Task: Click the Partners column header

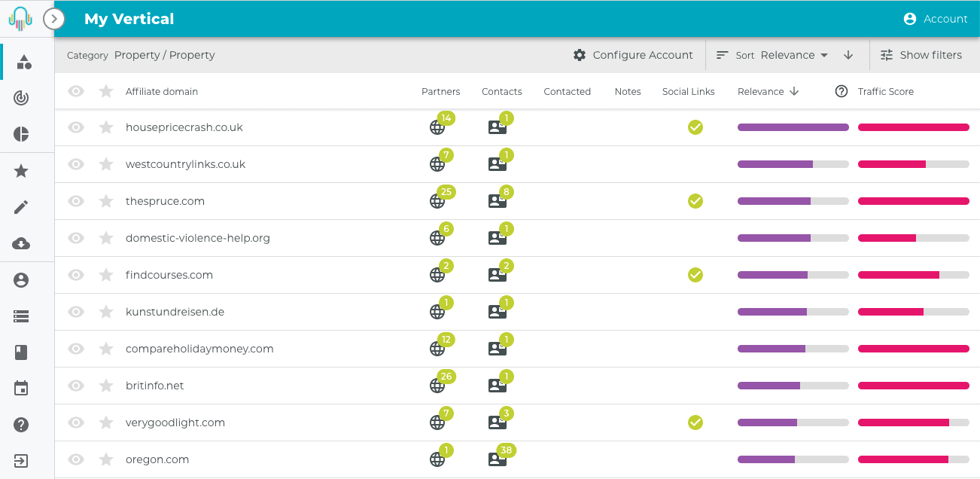Action: [441, 91]
